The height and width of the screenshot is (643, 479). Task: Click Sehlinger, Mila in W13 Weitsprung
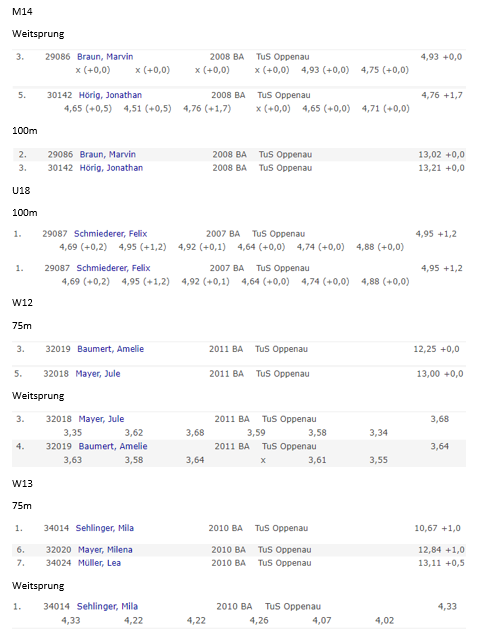(107, 606)
